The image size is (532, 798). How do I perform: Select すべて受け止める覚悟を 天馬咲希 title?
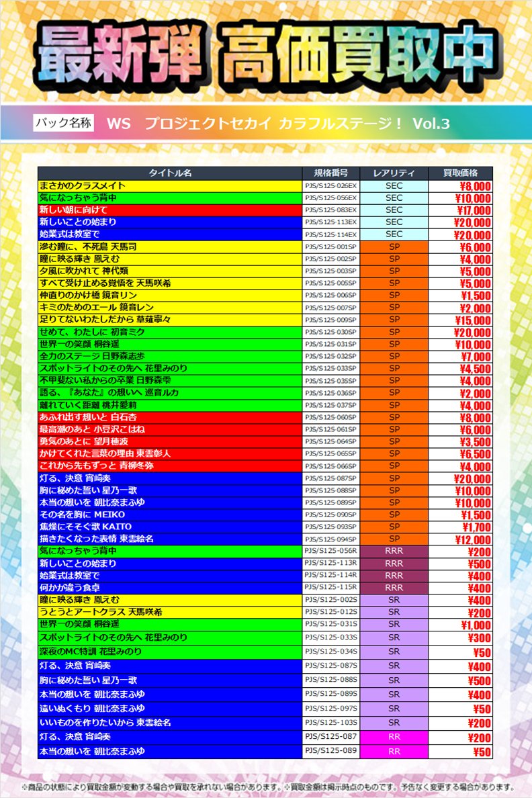105,283
